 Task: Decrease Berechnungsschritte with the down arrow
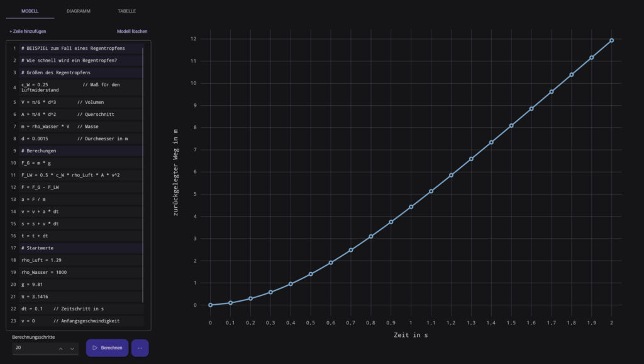click(72, 348)
